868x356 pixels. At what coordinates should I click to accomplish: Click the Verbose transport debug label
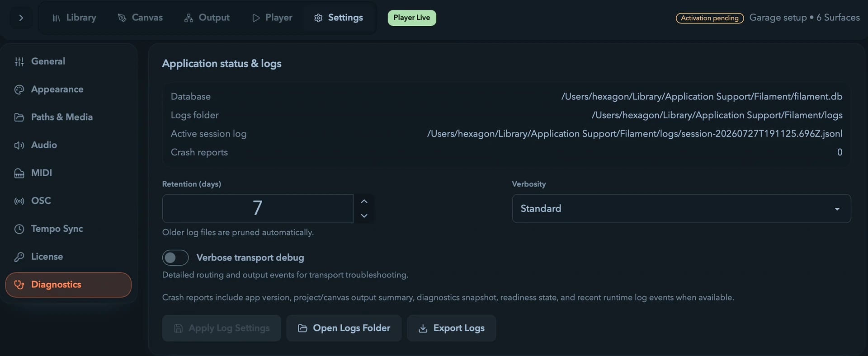(250, 258)
